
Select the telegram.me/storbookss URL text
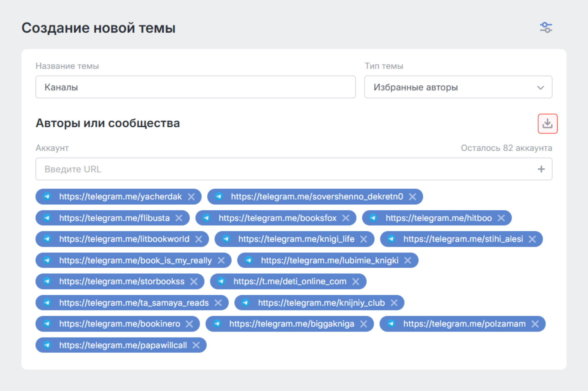[x=122, y=282]
